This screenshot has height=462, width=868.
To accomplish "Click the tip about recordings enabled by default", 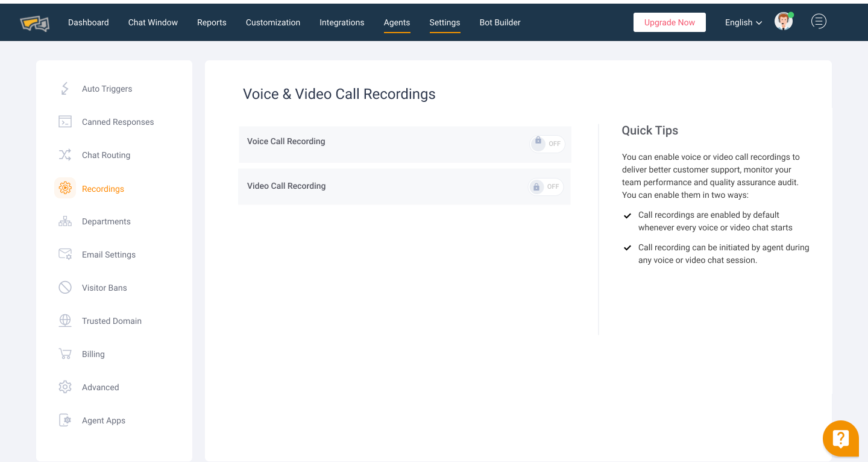I will 715,221.
